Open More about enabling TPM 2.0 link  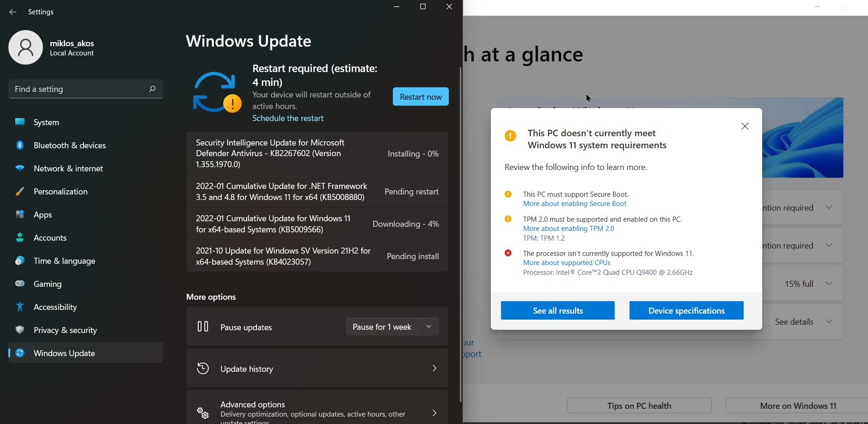point(568,229)
